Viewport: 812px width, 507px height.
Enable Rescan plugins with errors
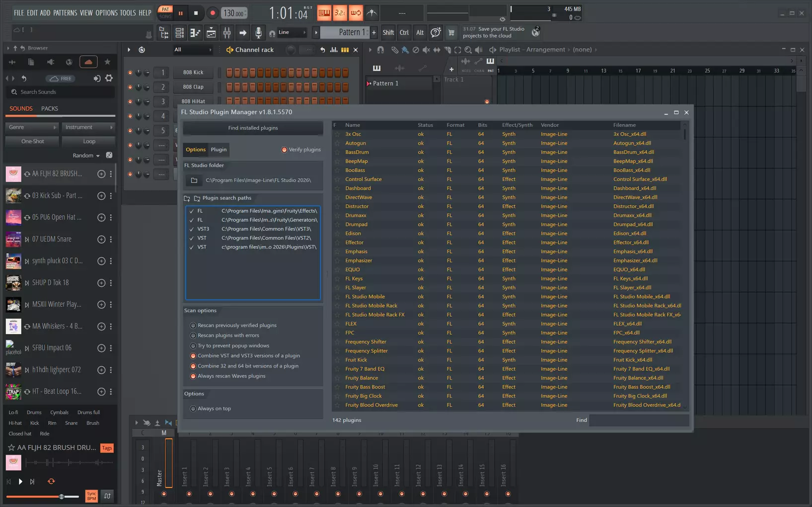[x=193, y=336]
